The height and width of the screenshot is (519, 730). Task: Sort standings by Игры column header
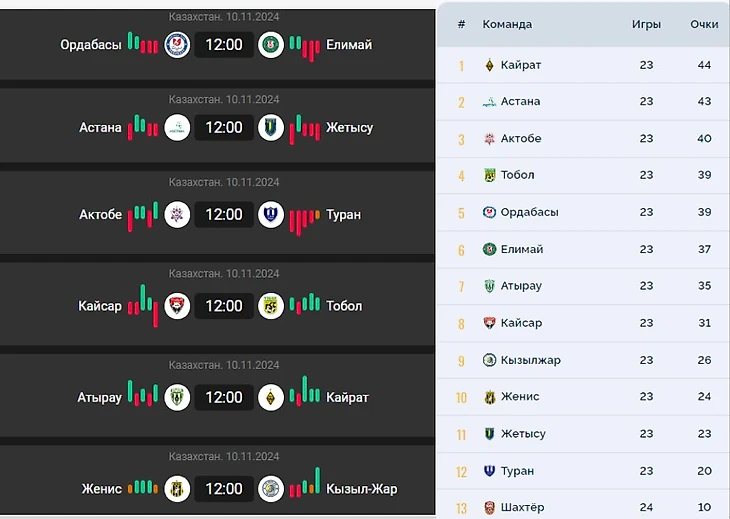pyautogui.click(x=646, y=24)
